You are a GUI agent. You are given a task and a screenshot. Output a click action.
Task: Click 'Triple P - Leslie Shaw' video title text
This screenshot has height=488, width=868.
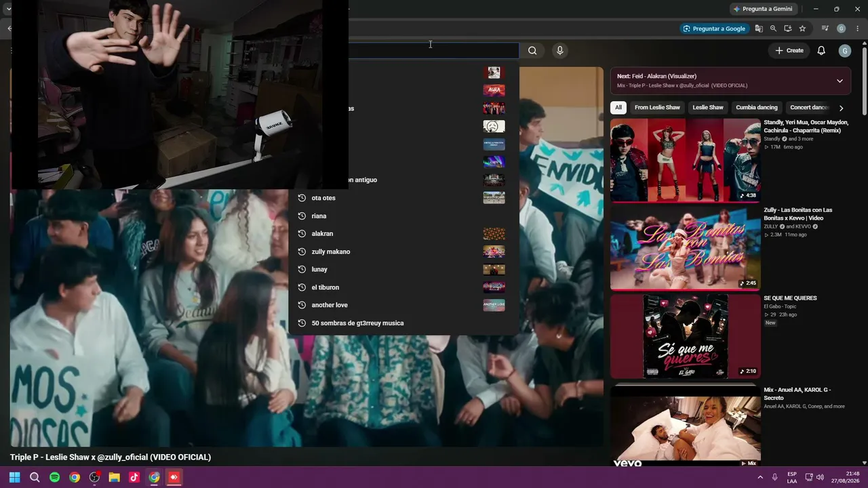coord(111,457)
